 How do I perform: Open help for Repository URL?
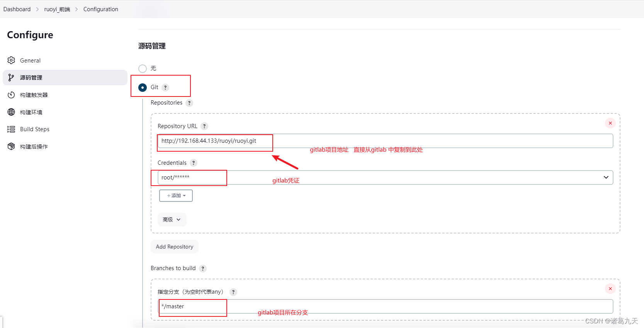pos(204,126)
